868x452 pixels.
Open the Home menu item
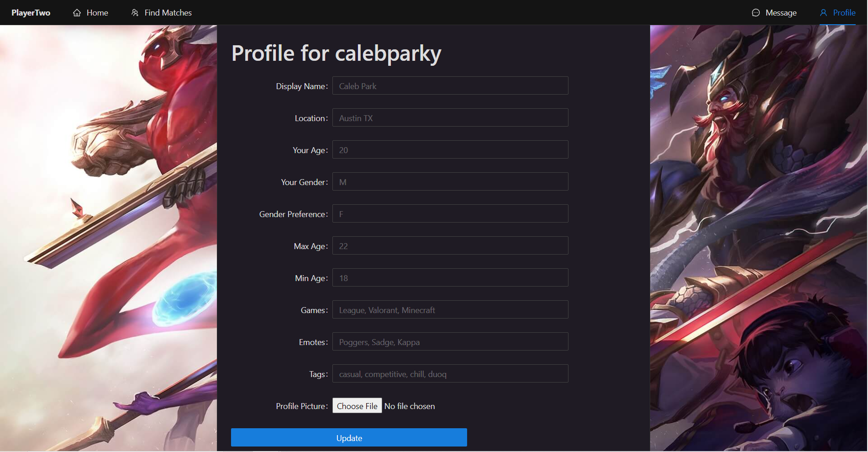click(90, 13)
